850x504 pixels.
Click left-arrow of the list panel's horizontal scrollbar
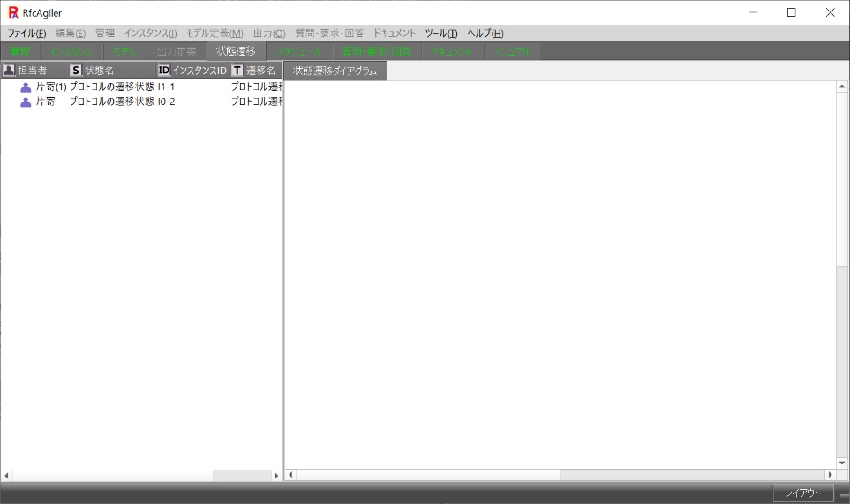(6, 475)
